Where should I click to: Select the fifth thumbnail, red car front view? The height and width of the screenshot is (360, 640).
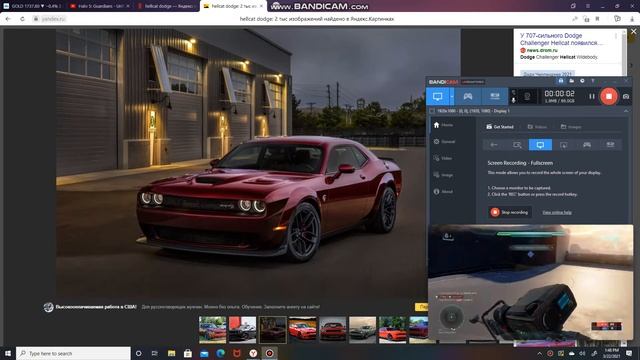[x=333, y=329]
